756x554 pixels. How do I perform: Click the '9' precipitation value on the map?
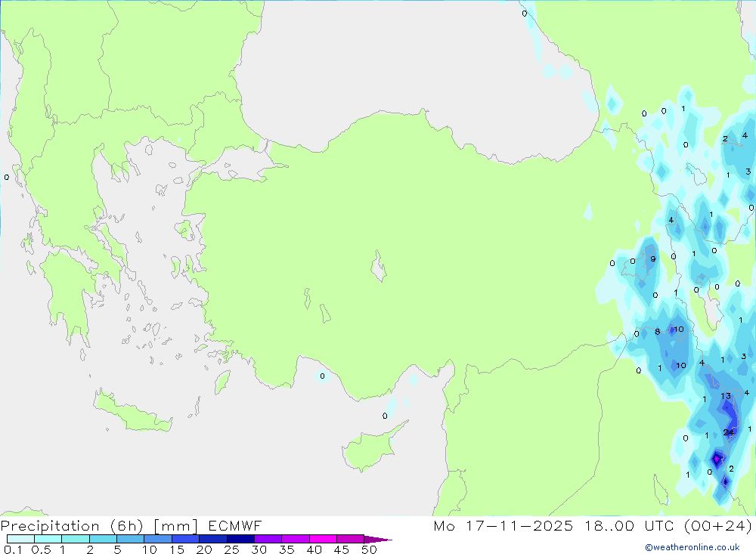tap(653, 258)
